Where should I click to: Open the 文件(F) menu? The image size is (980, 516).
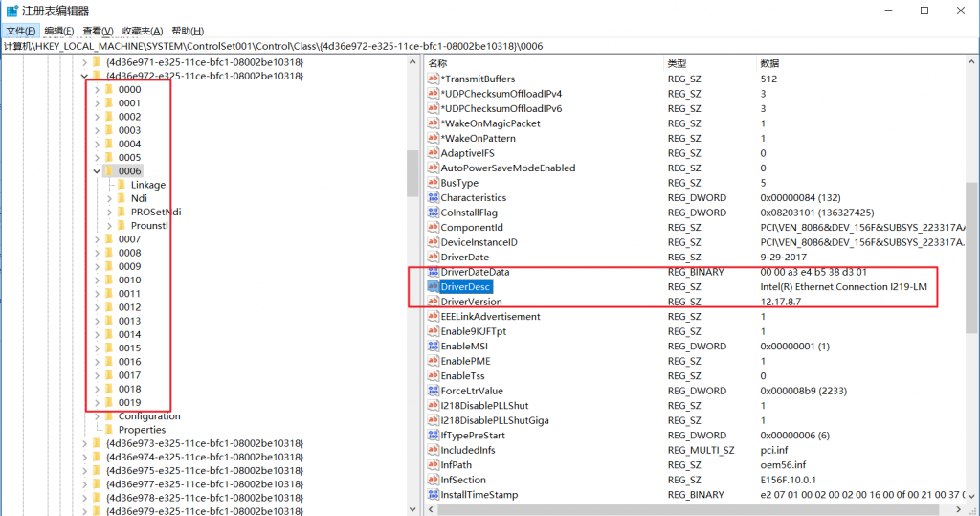click(x=20, y=31)
